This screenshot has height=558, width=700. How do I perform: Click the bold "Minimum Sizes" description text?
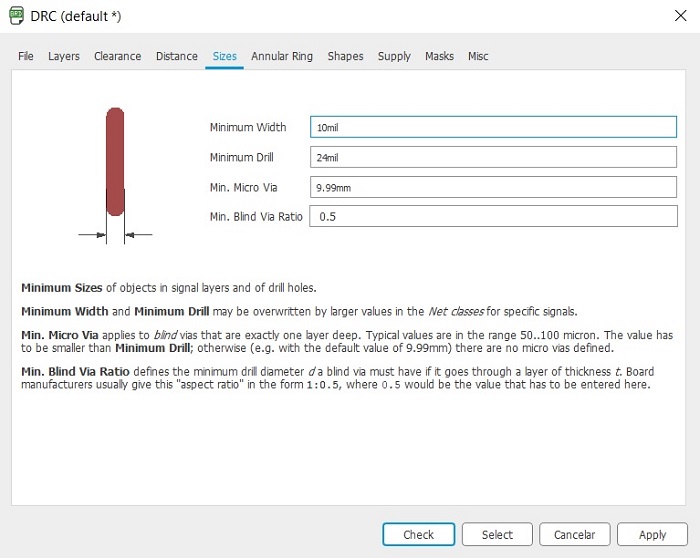(62, 288)
